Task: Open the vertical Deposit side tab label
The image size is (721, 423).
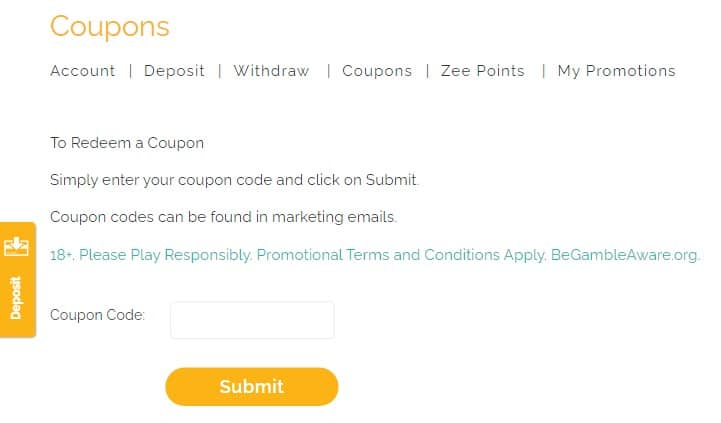Action: pos(17,297)
